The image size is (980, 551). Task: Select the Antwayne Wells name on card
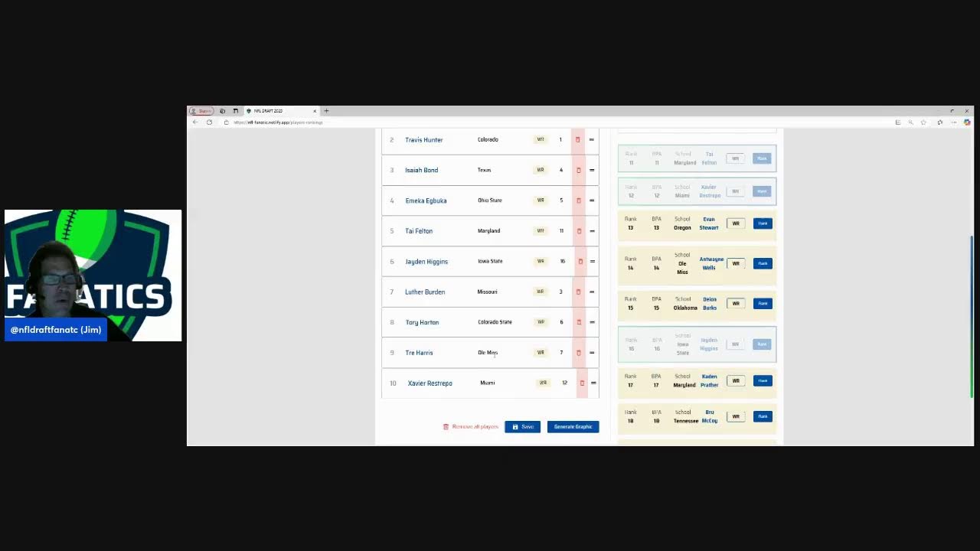click(x=711, y=263)
